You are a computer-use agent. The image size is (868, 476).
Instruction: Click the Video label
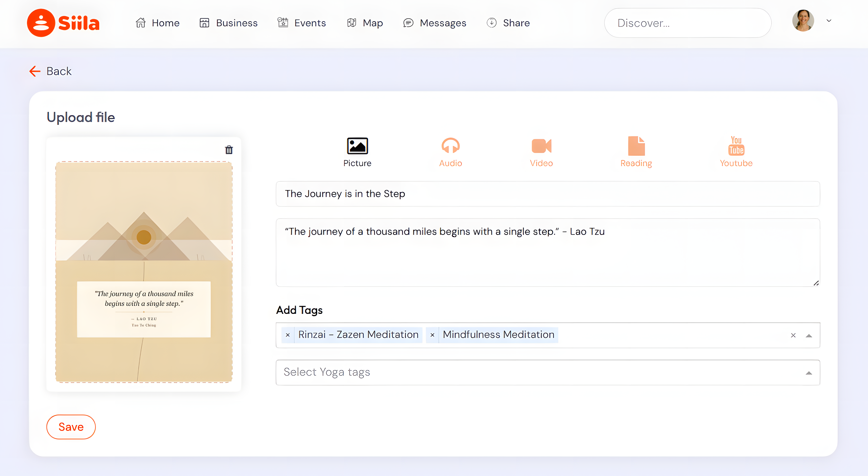[541, 163]
